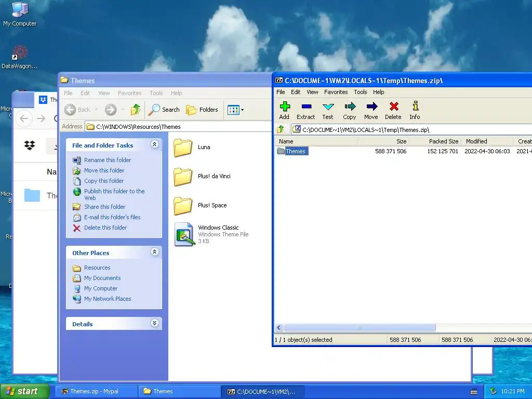
Task: Toggle the Folders pane in Explorer toolbar
Action: pyautogui.click(x=202, y=110)
